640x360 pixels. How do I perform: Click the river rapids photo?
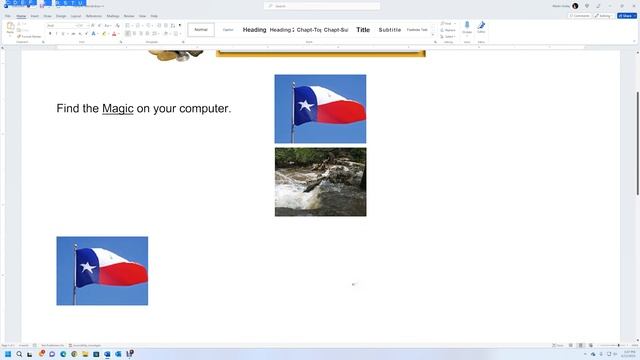320,182
